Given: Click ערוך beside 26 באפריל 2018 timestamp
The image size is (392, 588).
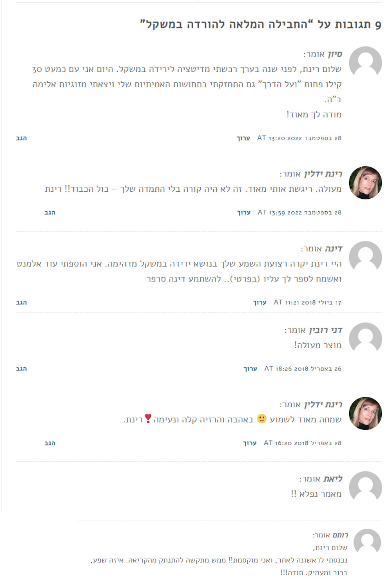Looking at the screenshot, I should [x=250, y=368].
